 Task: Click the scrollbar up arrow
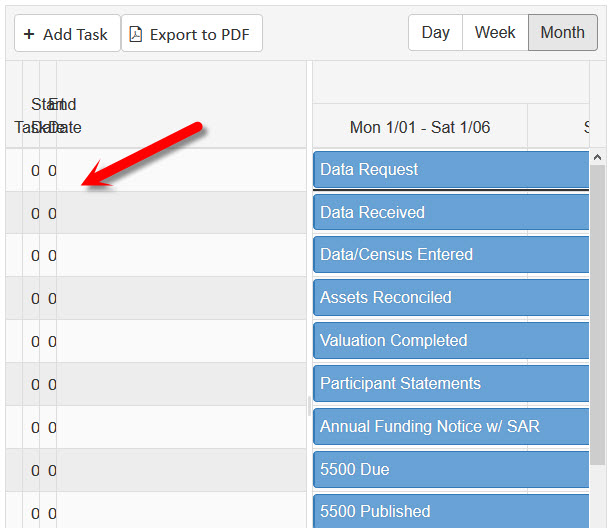click(x=599, y=157)
